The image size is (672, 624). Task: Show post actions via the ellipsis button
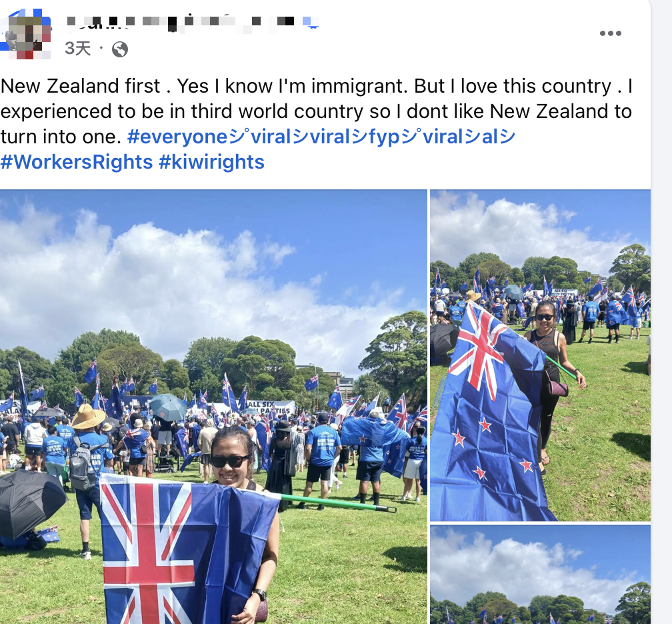tap(610, 33)
